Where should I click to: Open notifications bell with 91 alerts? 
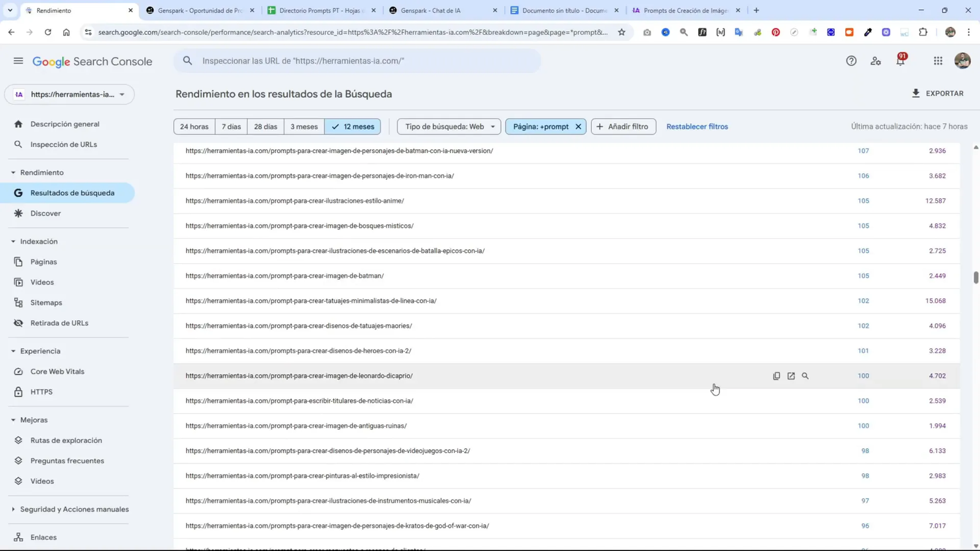click(x=900, y=61)
